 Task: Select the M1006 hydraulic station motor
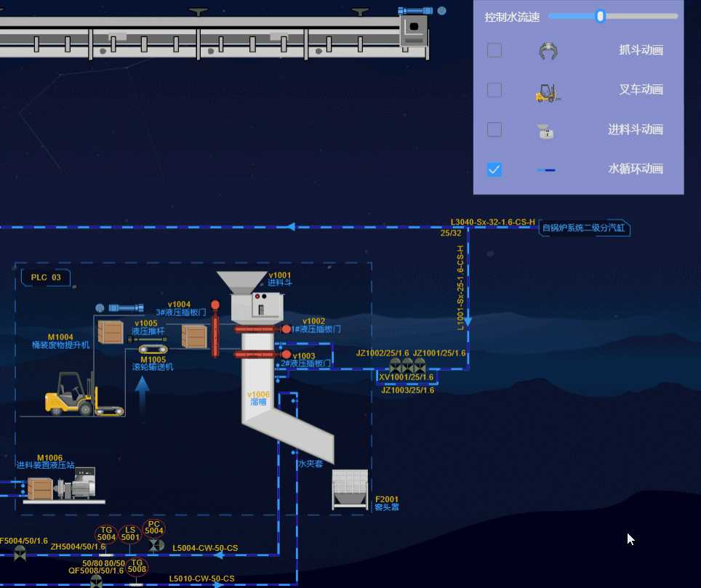click(x=76, y=483)
